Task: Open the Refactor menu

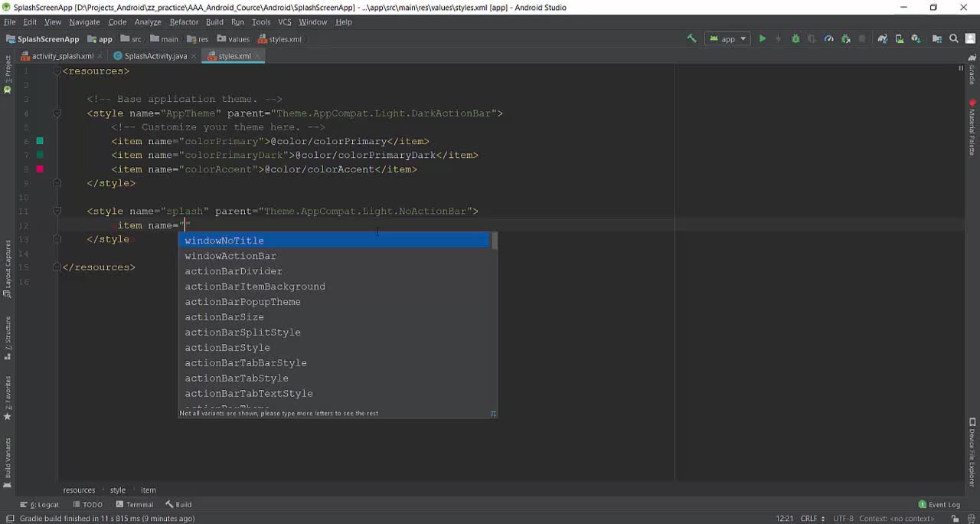Action: 184,22
